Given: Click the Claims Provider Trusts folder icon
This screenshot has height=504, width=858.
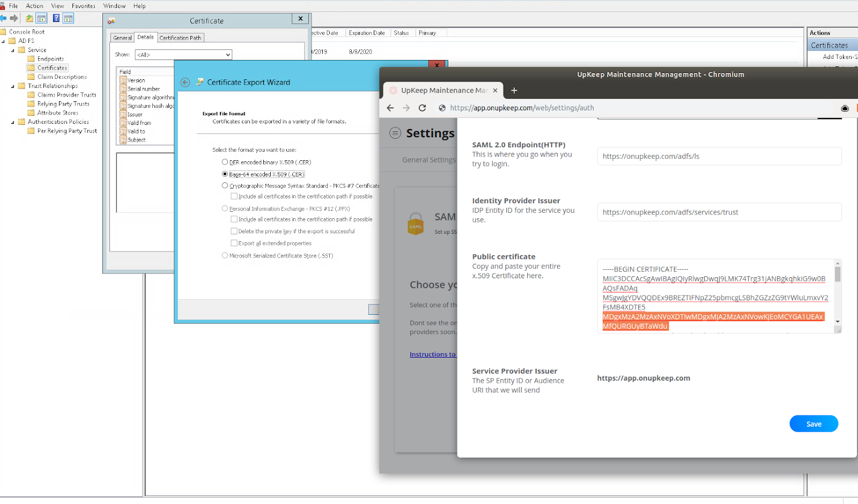Looking at the screenshot, I should (x=31, y=95).
